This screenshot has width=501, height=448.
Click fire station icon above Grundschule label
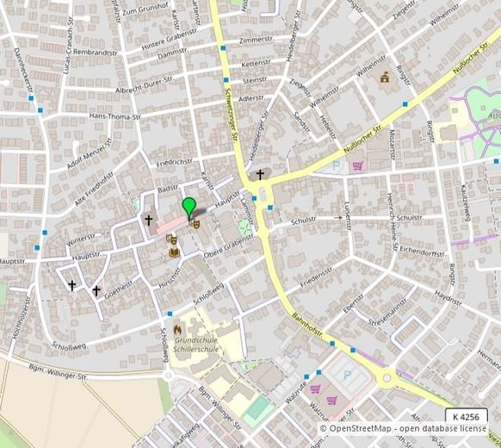(177, 330)
